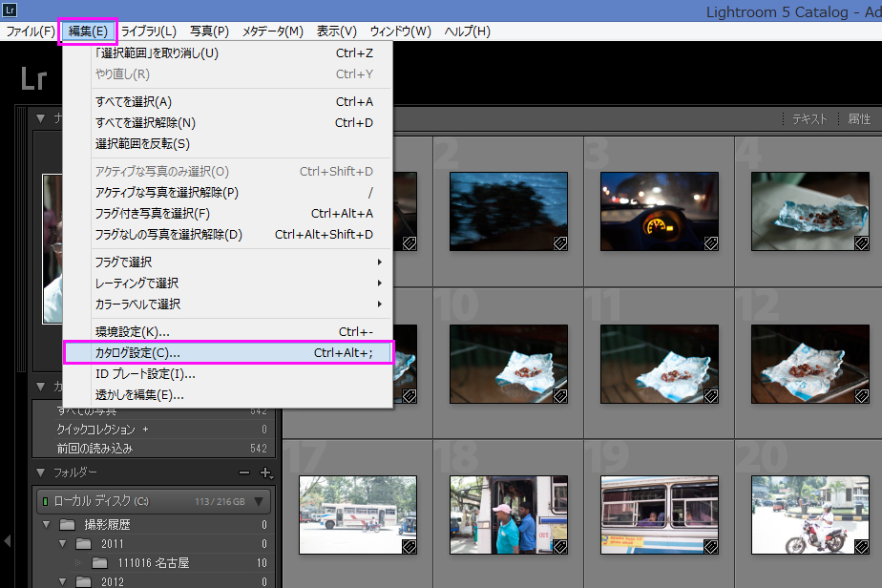Image resolution: width=882 pixels, height=588 pixels.
Task: Open 環境設定(K)... from the menu
Action: pyautogui.click(x=228, y=332)
